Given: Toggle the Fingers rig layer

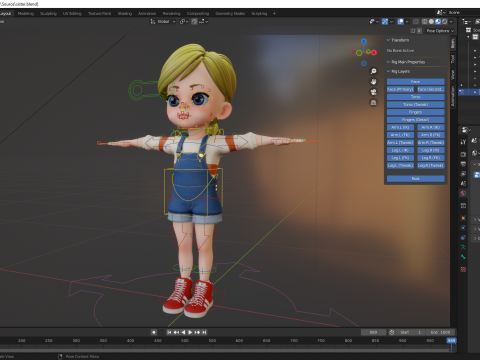Looking at the screenshot, I should (x=416, y=112).
